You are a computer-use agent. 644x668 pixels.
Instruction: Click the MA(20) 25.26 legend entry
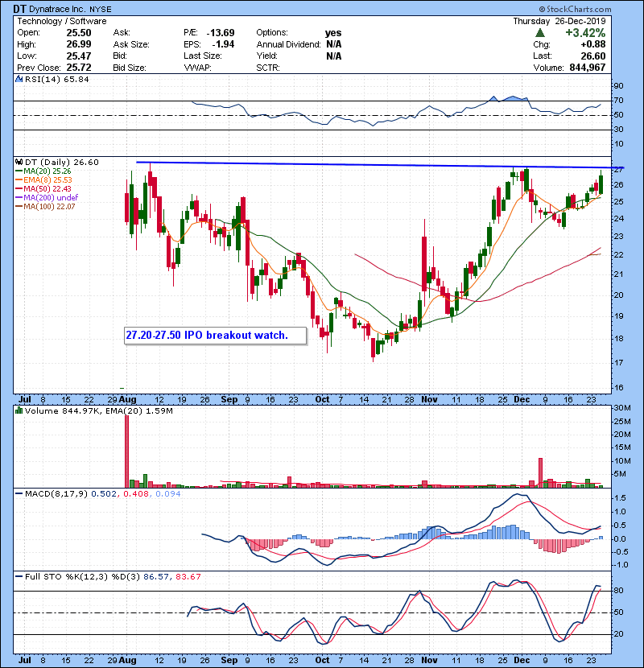click(x=43, y=171)
